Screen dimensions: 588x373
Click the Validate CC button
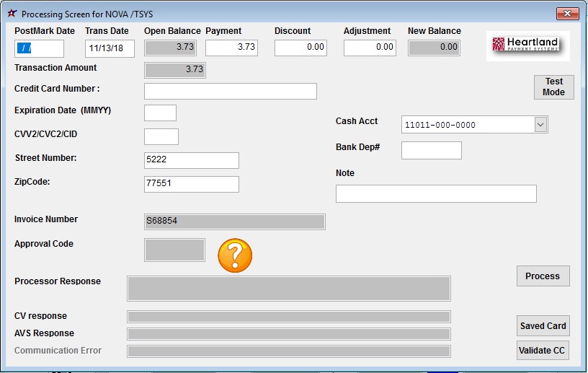543,351
